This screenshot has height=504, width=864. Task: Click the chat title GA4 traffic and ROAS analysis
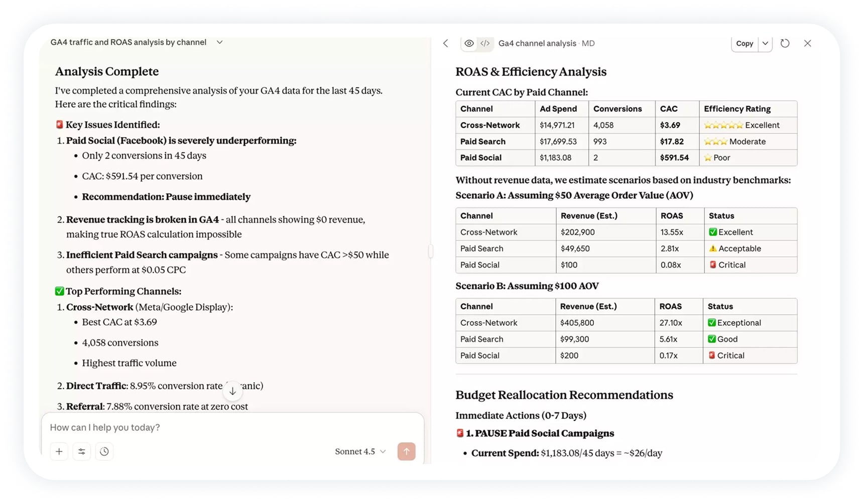point(129,42)
